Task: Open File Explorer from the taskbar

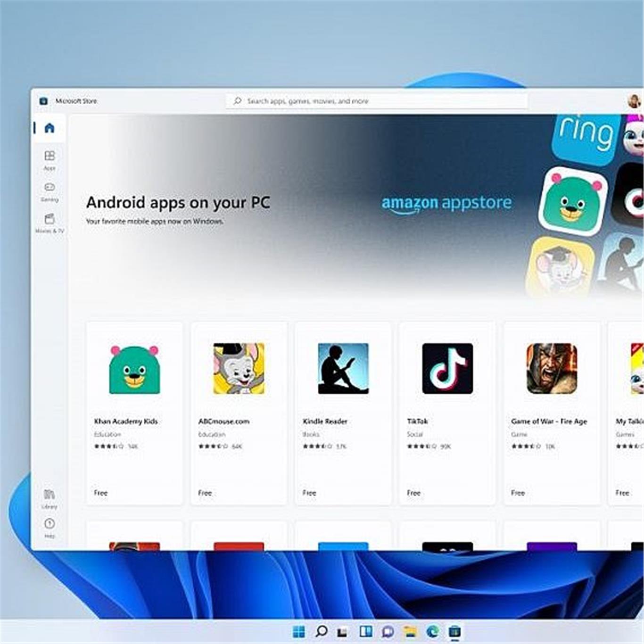Action: point(410,632)
